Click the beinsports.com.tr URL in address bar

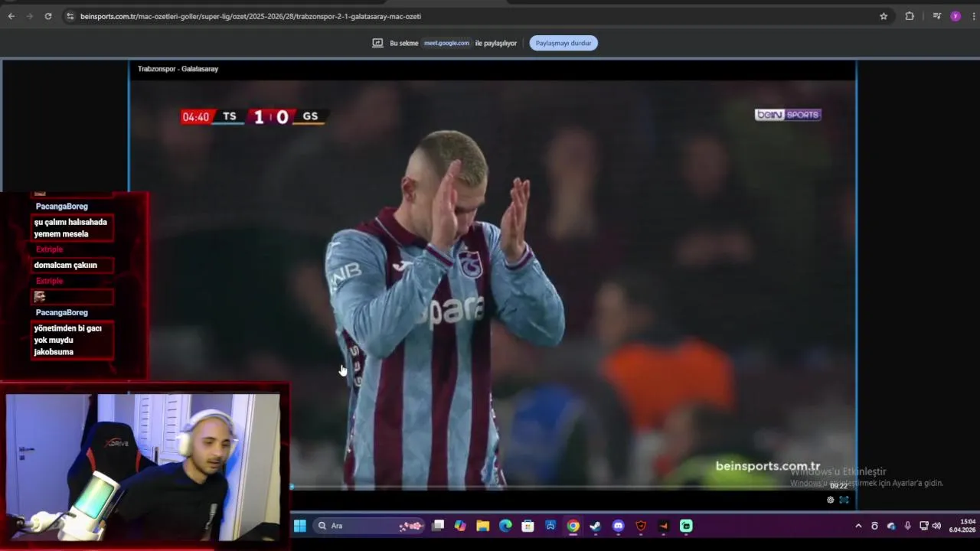250,16
